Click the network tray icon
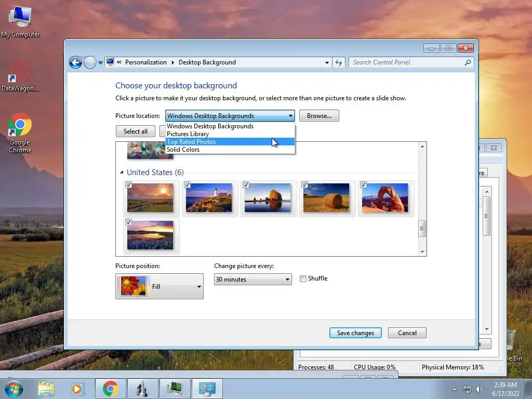 click(x=467, y=389)
